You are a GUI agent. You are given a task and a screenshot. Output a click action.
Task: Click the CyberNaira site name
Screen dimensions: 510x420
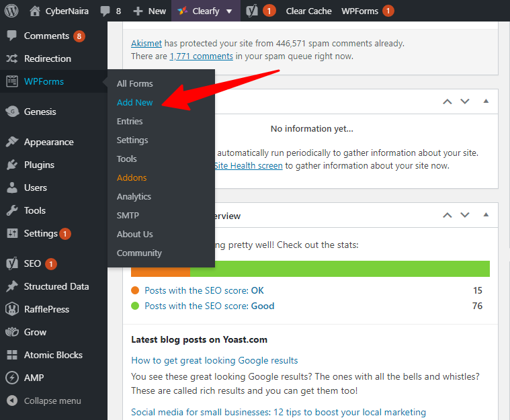pyautogui.click(x=67, y=11)
